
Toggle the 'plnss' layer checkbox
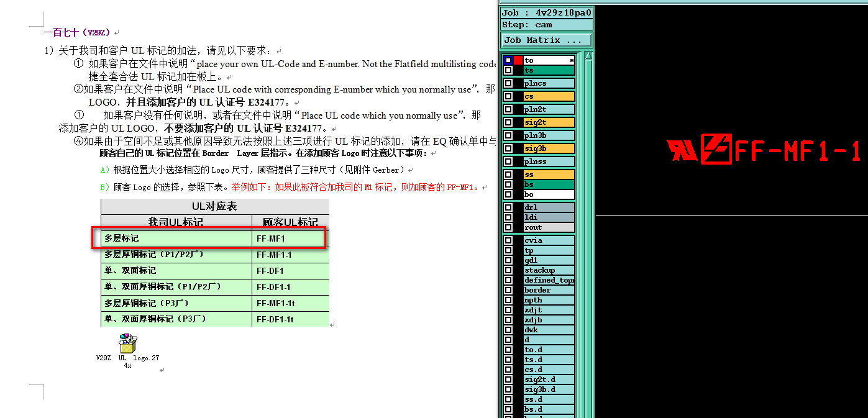(x=508, y=161)
